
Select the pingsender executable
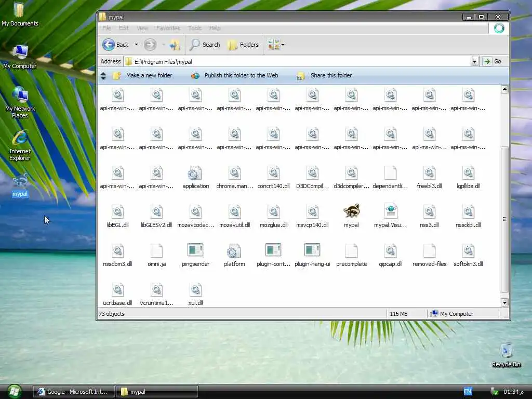point(195,255)
